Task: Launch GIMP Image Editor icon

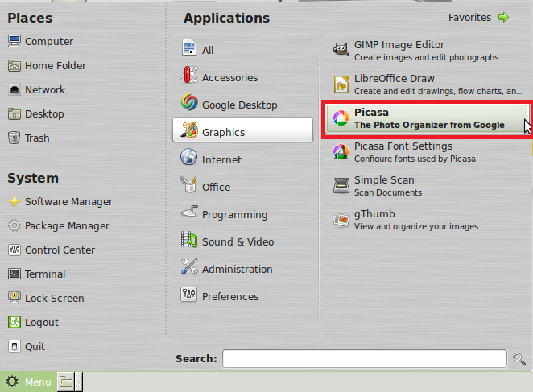Action: [x=341, y=51]
